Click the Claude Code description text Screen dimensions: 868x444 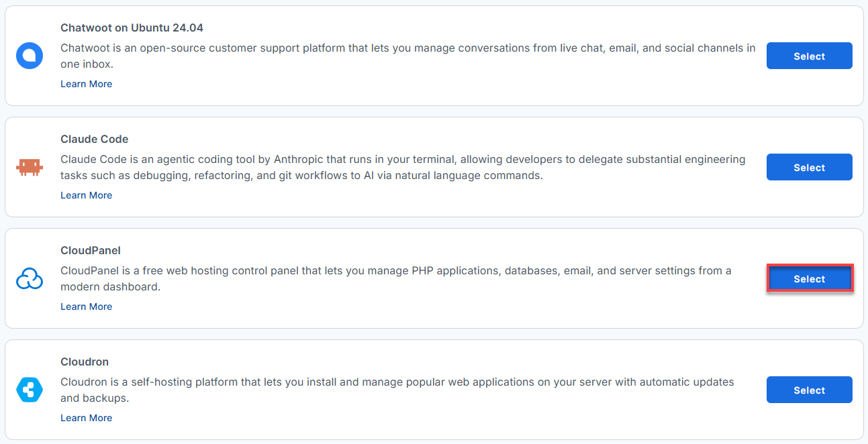point(403,168)
